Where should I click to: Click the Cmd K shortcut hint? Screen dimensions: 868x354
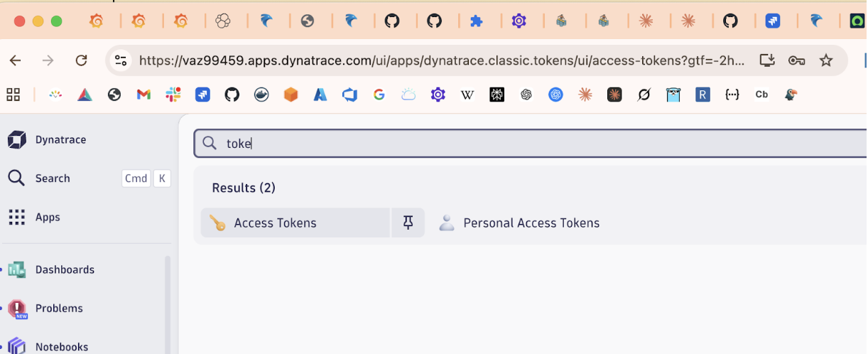[146, 178]
